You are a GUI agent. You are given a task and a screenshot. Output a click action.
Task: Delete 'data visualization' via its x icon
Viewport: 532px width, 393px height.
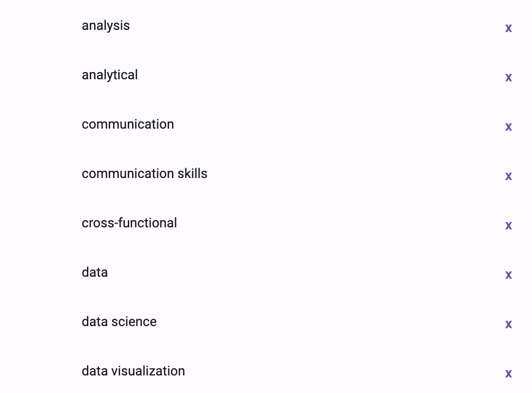click(x=508, y=374)
